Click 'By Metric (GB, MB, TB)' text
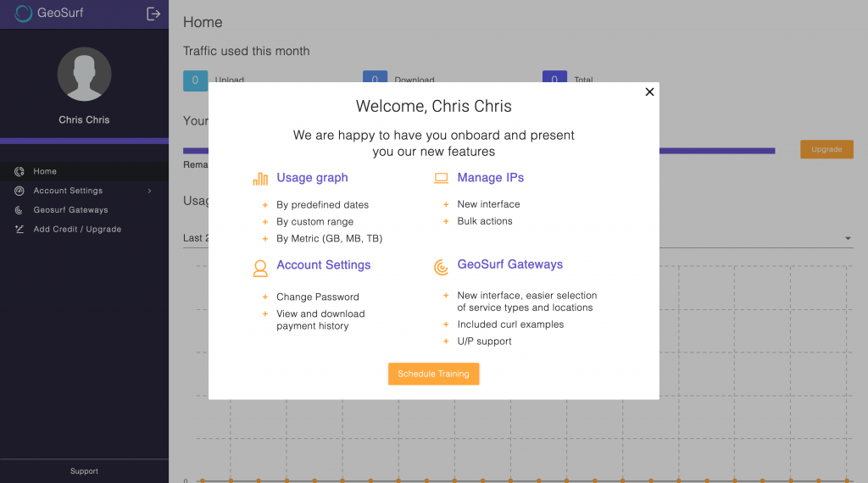The width and height of the screenshot is (868, 483). 330,238
